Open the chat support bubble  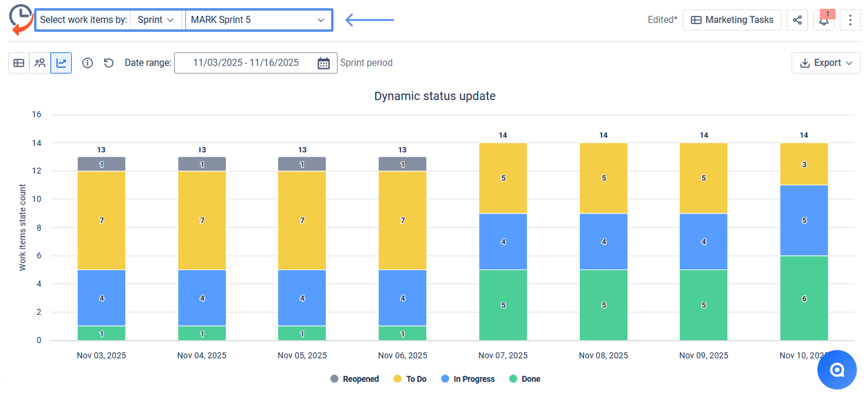click(837, 369)
